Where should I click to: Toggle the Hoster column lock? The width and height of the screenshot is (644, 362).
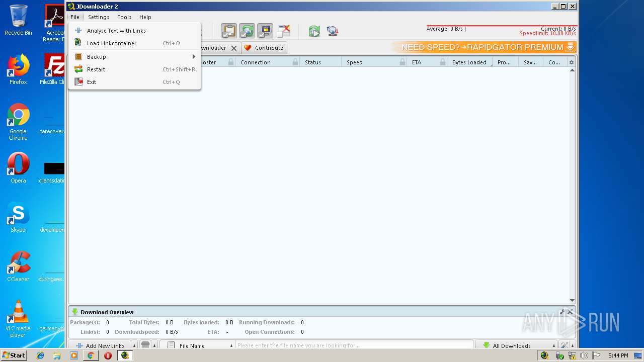pyautogui.click(x=231, y=62)
